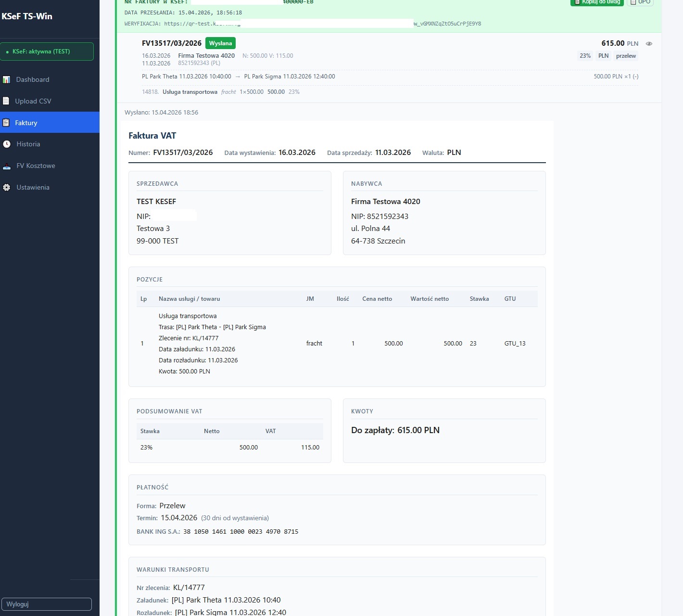683x616 pixels.
Task: Click the przelew payment tag
Action: (x=626, y=56)
